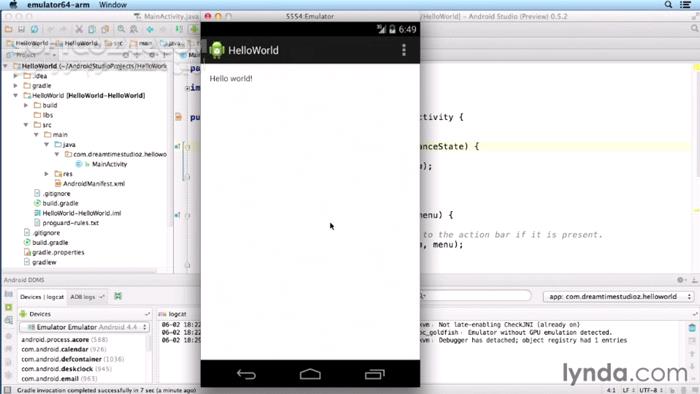Click the Android icon next to Devices header
Viewport: 700px width, 394px height.
[23, 314]
